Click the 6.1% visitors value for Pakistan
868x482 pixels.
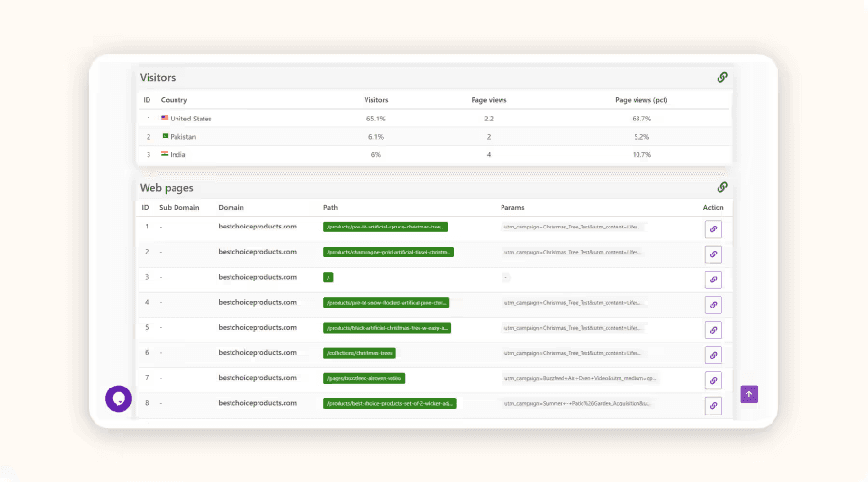click(x=376, y=137)
